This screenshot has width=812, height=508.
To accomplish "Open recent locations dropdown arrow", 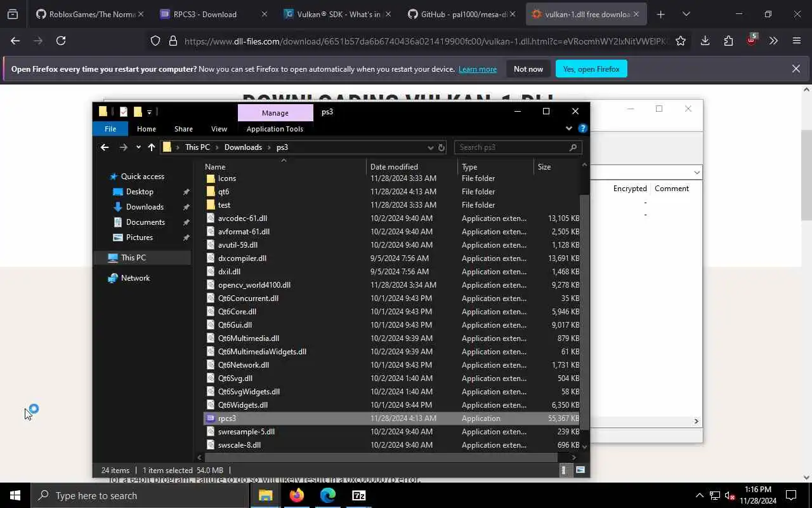I will pyautogui.click(x=138, y=147).
